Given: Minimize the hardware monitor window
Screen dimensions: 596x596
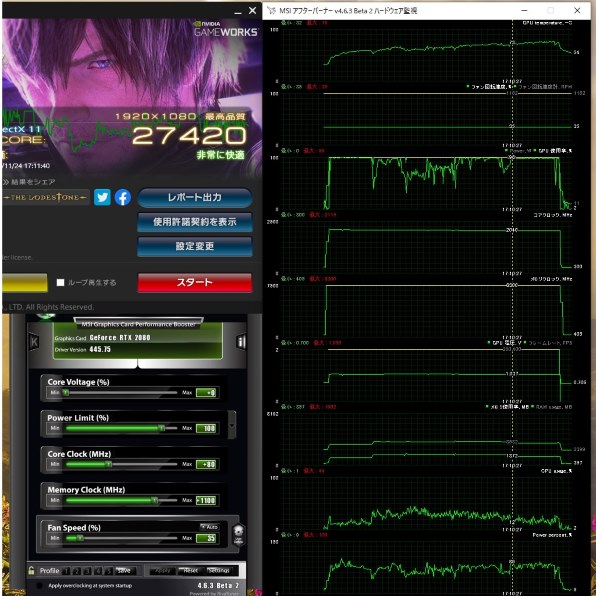Looking at the screenshot, I should coord(524,11).
